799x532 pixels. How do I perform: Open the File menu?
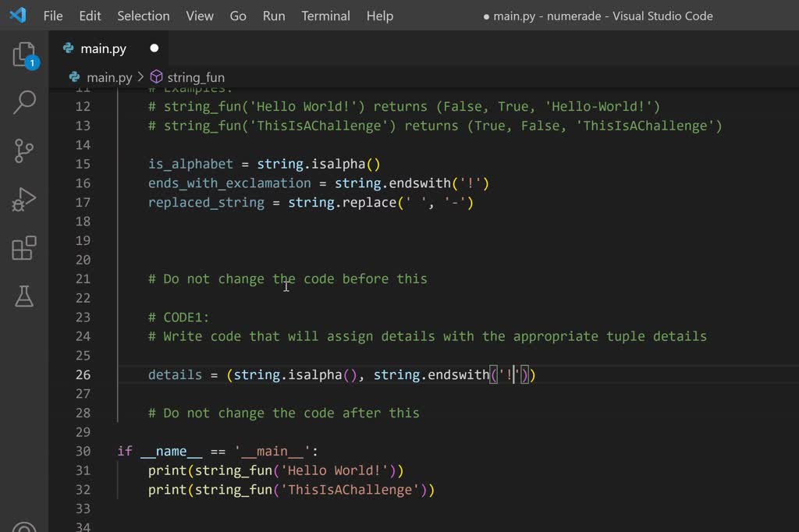[52, 16]
